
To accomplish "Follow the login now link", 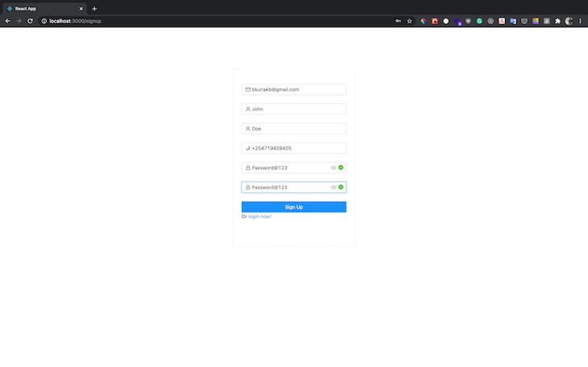I will 259,216.
